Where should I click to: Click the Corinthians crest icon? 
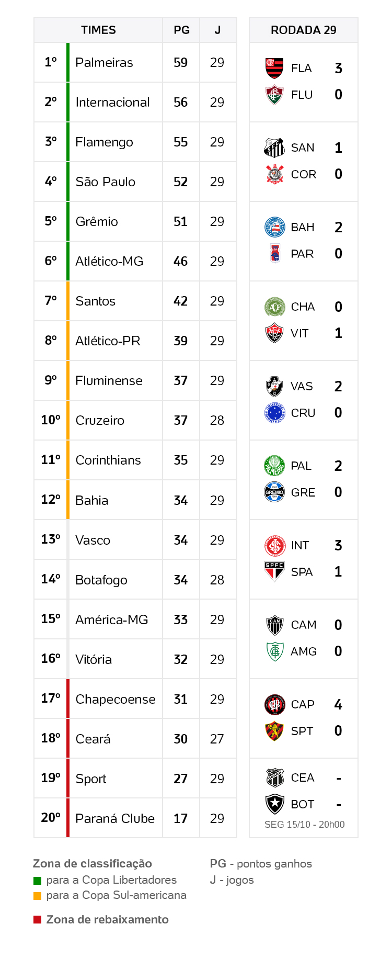tap(274, 174)
